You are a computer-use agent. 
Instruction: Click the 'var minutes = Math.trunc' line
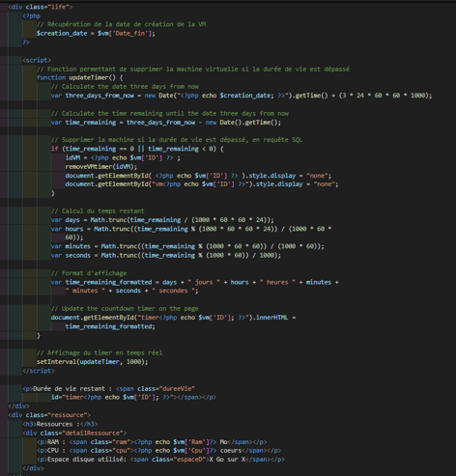tap(187, 246)
